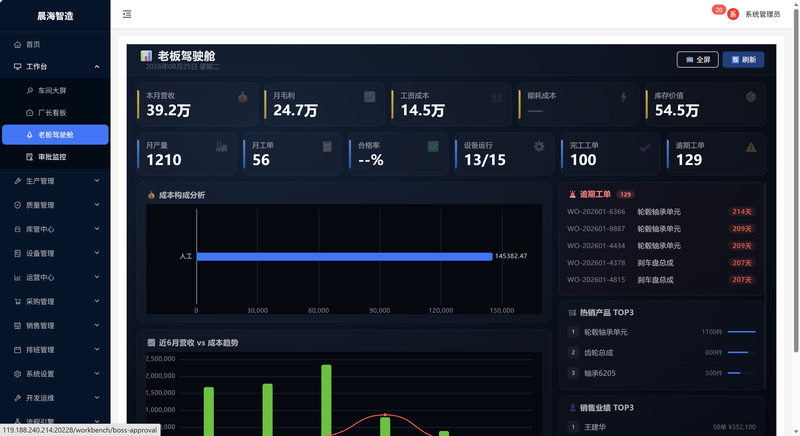Click overdue order WO-202601-8887

[662, 229]
